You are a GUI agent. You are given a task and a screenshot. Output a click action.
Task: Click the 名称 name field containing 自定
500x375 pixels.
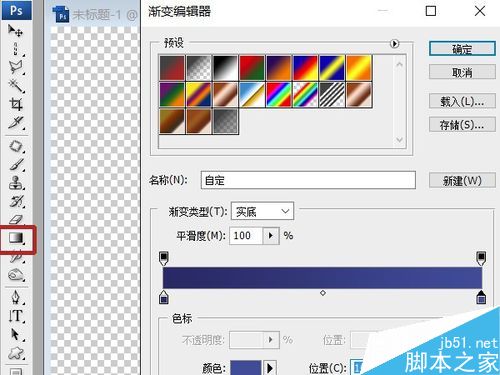click(308, 180)
